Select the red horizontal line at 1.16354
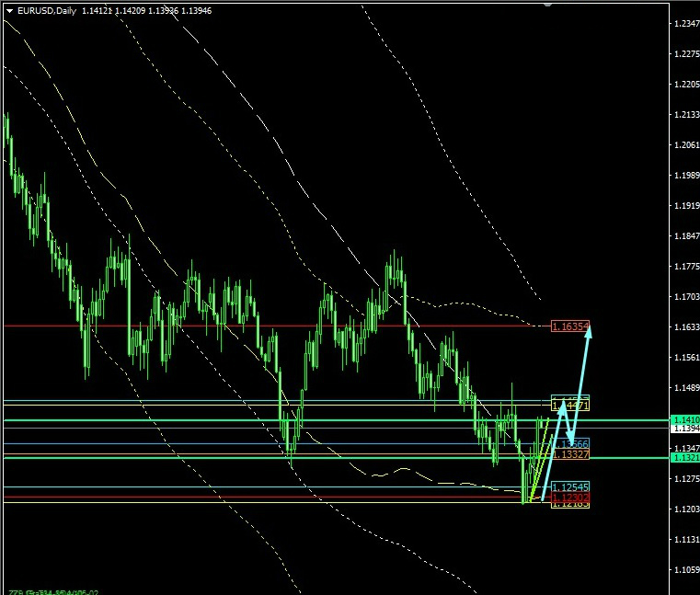700x595 pixels. click(276, 326)
